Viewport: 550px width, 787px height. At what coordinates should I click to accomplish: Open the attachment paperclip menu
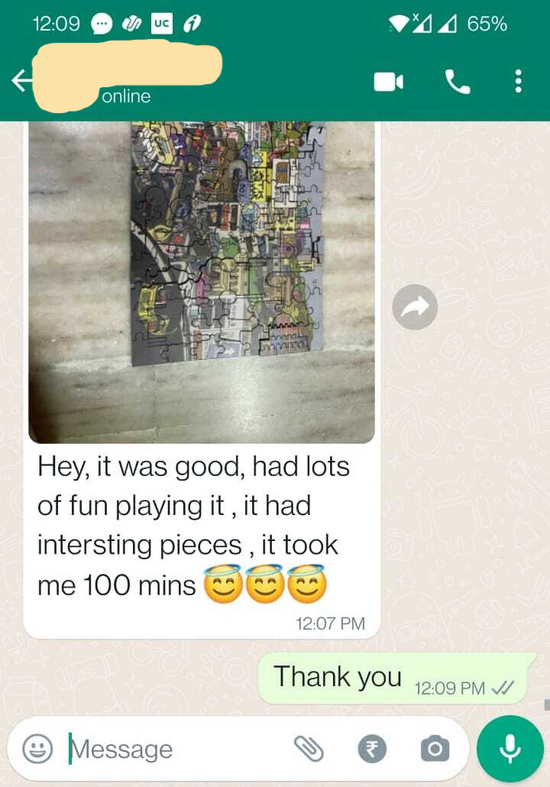tap(308, 749)
